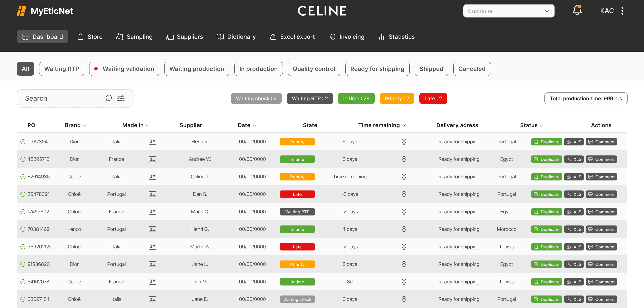
Task: Click location pin for PO 26478391
Action: pyautogui.click(x=404, y=194)
